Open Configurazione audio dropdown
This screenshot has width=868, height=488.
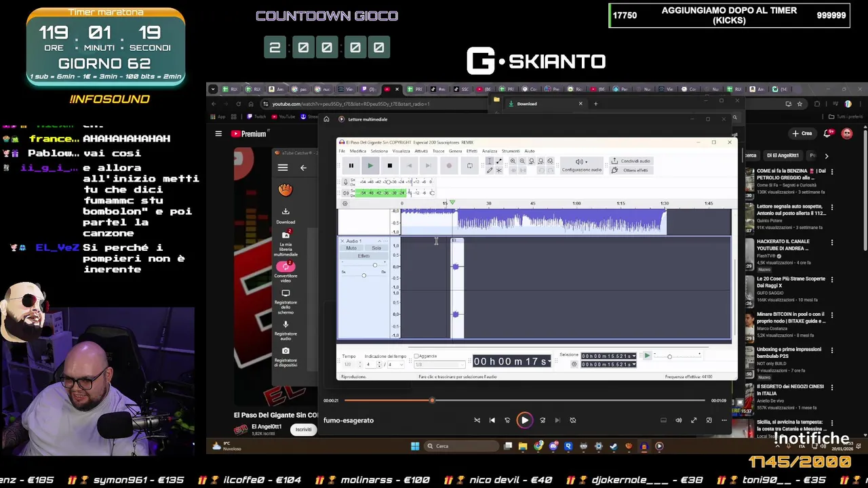(581, 165)
